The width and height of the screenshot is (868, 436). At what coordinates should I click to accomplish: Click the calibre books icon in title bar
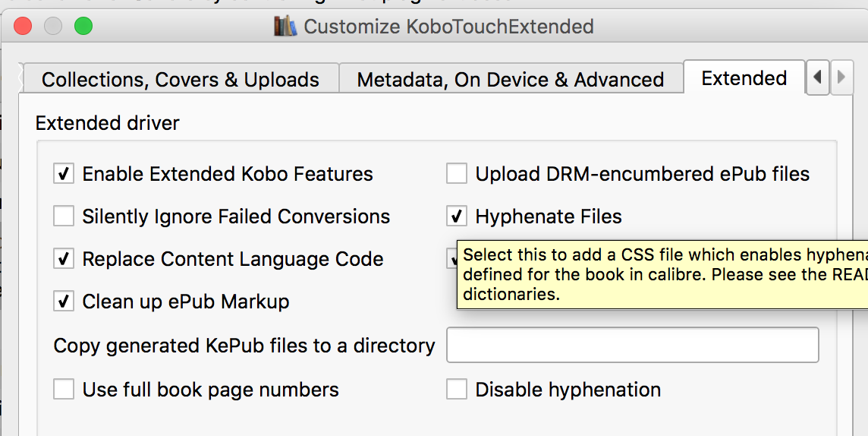point(286,27)
